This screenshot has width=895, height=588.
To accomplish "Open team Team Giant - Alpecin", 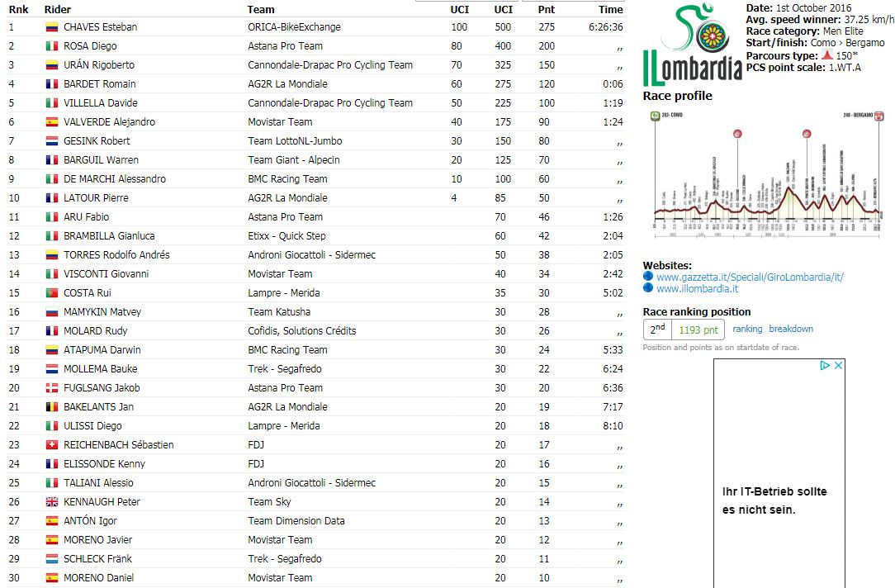I will [293, 160].
